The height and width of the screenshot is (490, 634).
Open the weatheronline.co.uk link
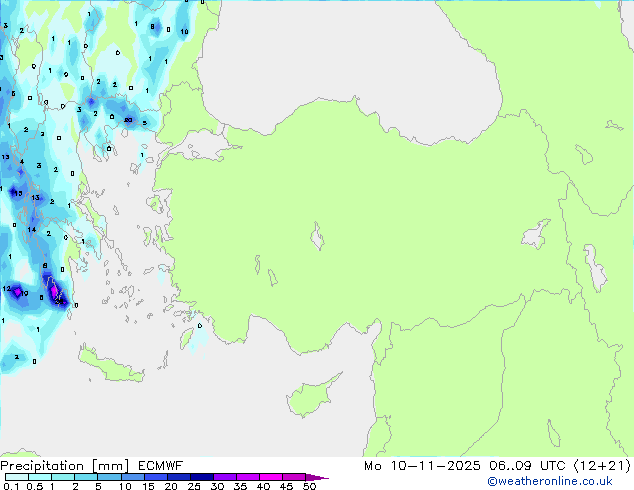click(550, 481)
